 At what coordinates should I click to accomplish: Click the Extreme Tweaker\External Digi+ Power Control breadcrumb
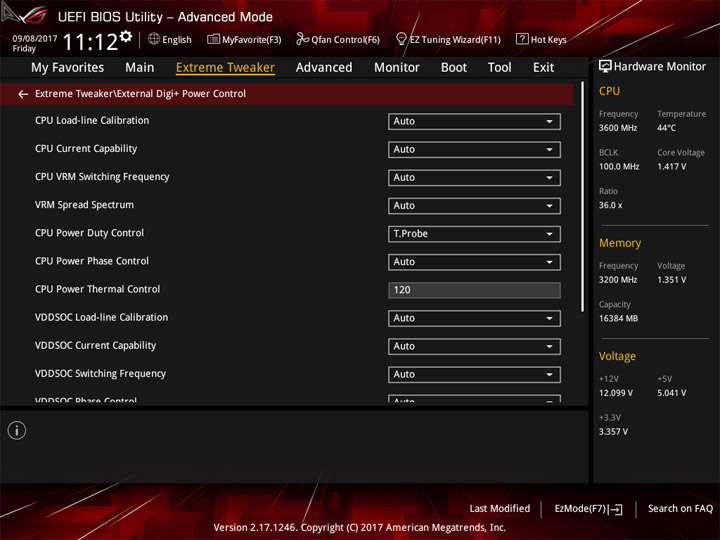tap(141, 94)
